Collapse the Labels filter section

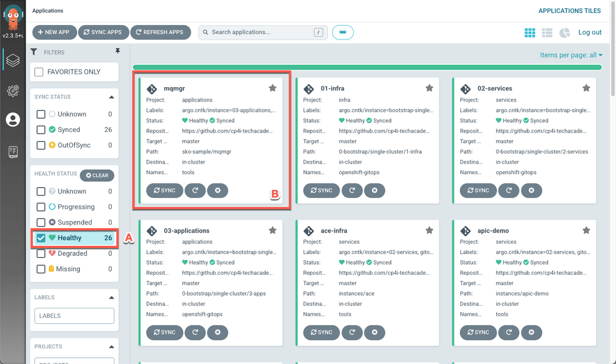111,298
